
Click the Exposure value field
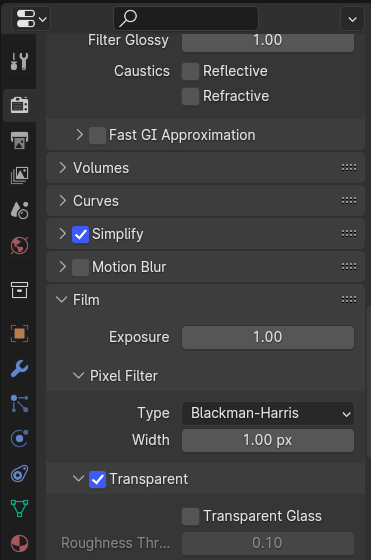(x=268, y=337)
